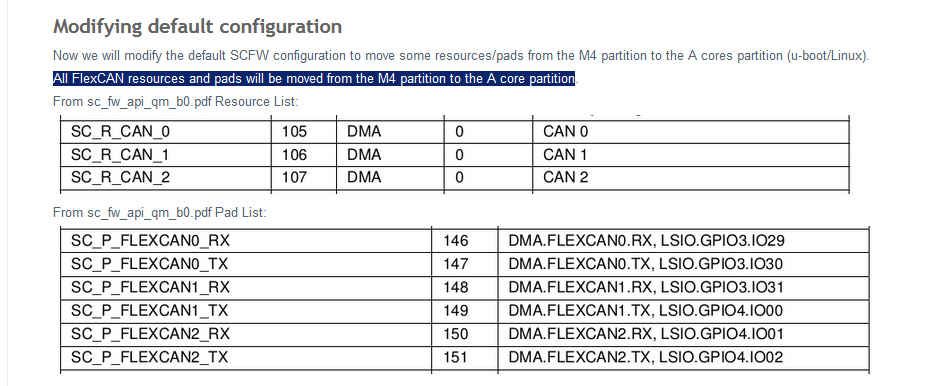
Task: Select the SC_P_FLEXCAN1_RX pad cell
Action: click(x=246, y=287)
